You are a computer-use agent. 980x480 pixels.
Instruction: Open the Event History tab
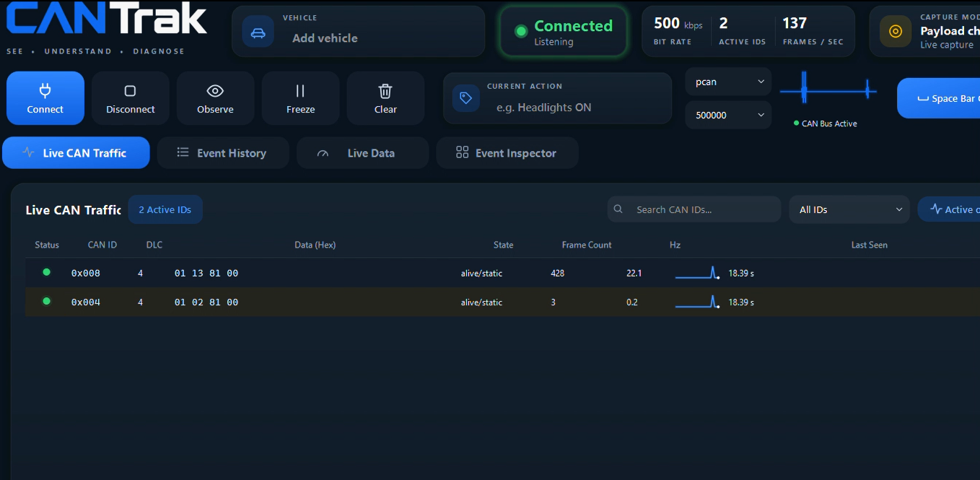223,152
